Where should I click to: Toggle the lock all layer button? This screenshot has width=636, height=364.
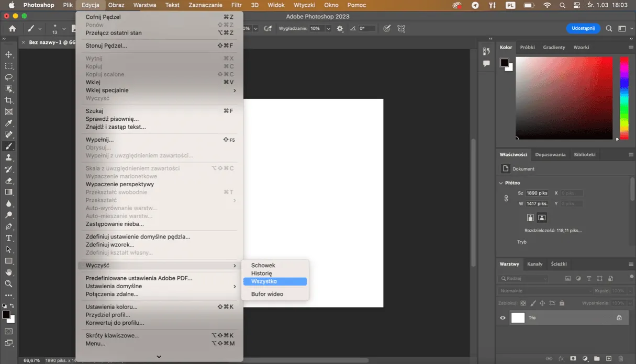coord(562,303)
